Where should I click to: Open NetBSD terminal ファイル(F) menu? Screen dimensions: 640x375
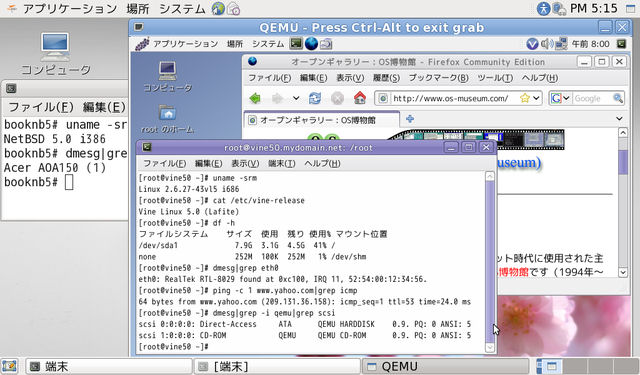click(x=41, y=107)
